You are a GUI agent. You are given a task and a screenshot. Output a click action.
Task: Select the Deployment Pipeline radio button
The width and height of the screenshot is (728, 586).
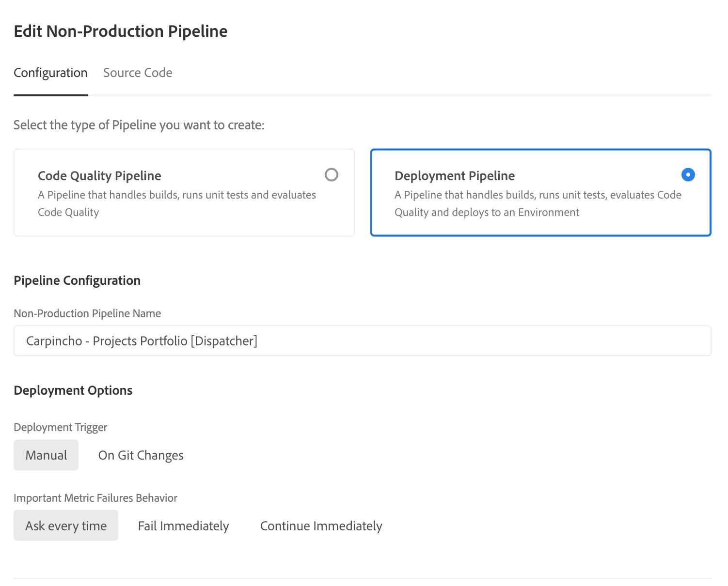point(688,175)
